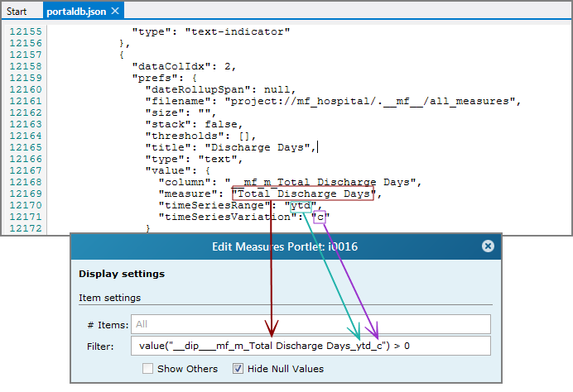Enable the Show Others checkbox
The image size is (573, 392).
147,368
